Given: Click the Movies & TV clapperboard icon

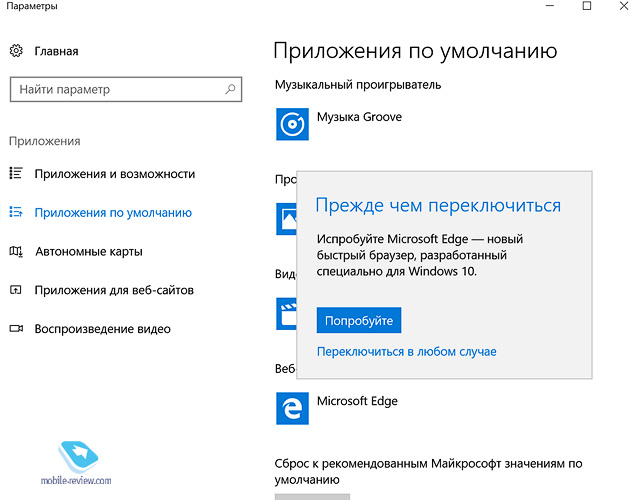Looking at the screenshot, I should [286, 313].
